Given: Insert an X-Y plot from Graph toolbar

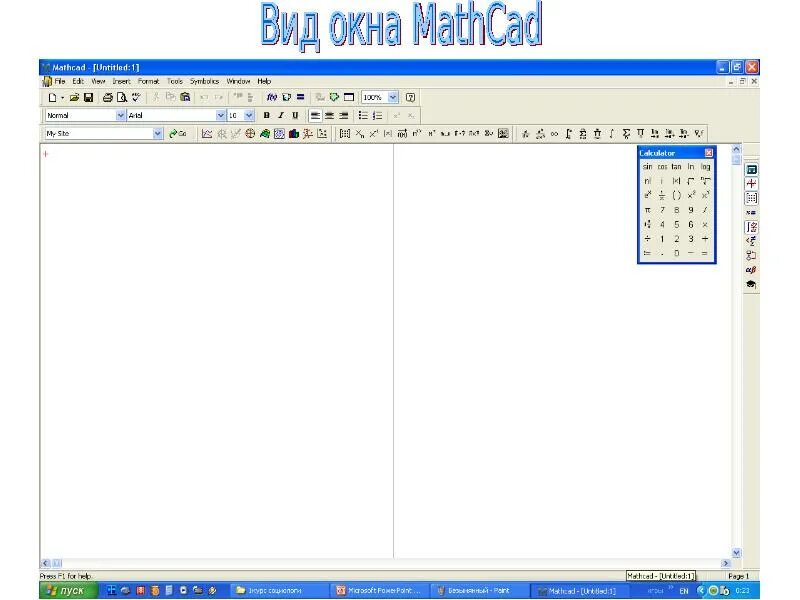Looking at the screenshot, I should point(207,134).
